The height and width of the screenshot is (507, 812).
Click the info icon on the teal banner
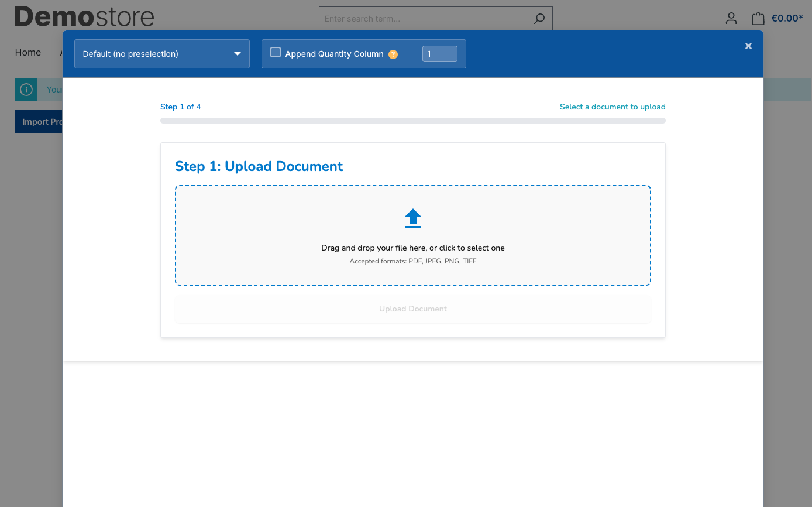point(26,89)
